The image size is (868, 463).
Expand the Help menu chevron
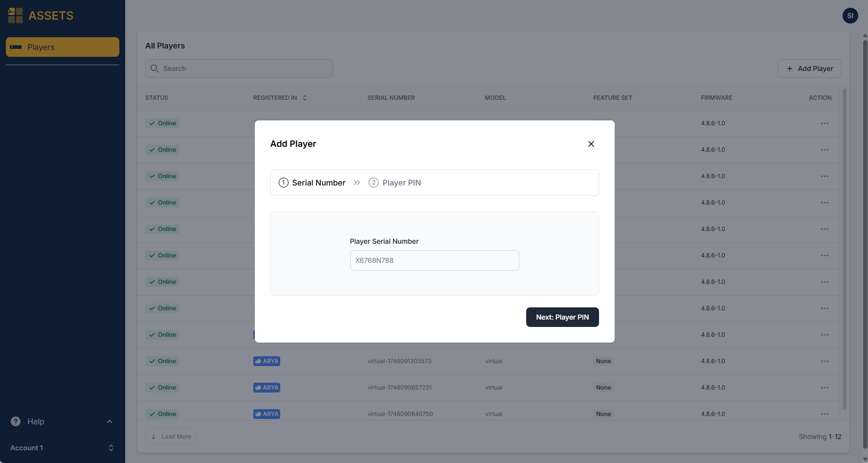110,421
